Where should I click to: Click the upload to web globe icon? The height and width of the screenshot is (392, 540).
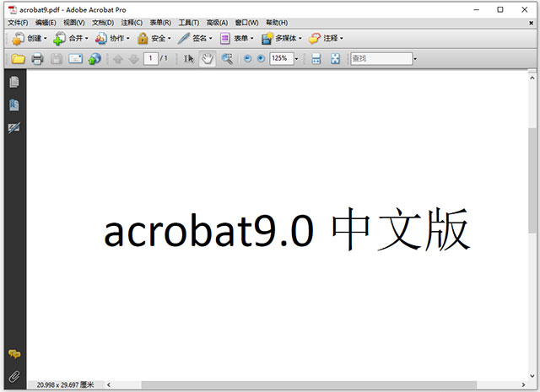pos(94,59)
